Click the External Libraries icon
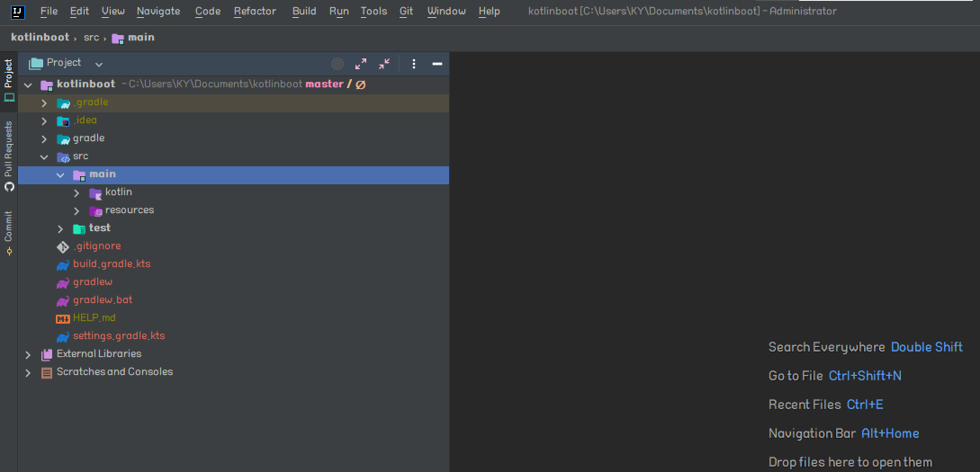 click(47, 354)
